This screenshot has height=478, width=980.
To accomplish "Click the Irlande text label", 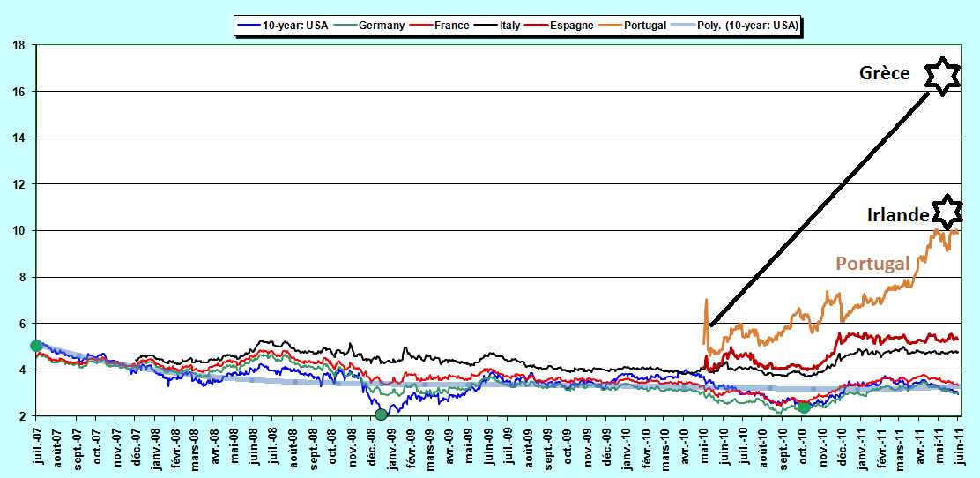I will pyautogui.click(x=898, y=215).
